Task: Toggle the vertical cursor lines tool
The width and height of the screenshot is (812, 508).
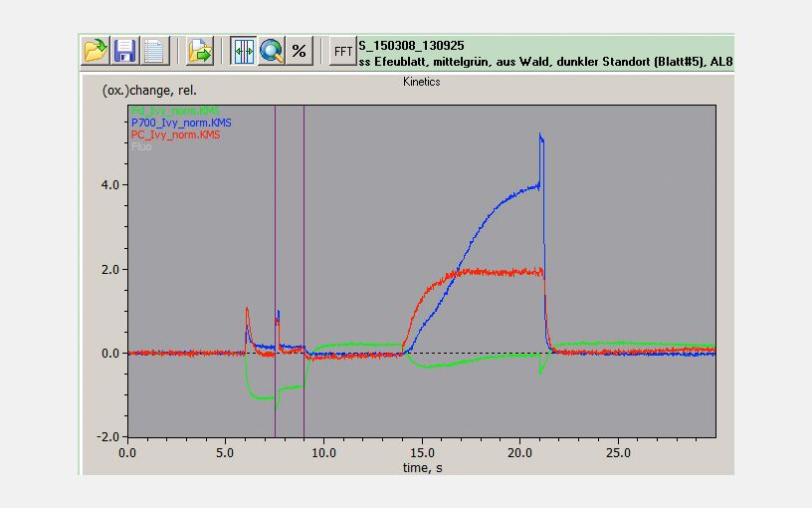Action: tap(244, 51)
